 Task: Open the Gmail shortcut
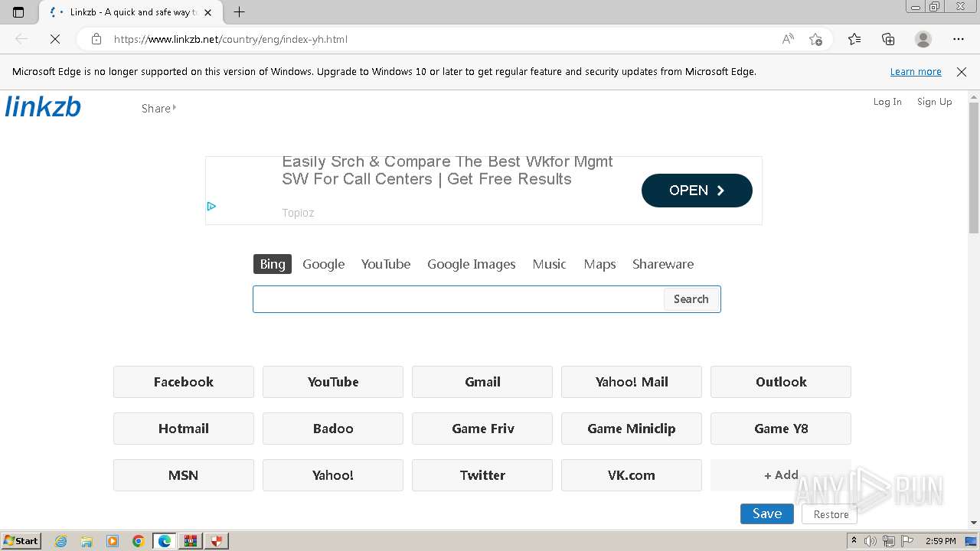pos(482,382)
